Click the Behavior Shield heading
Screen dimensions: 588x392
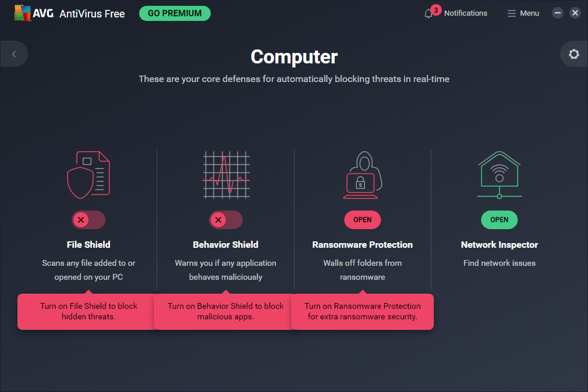(x=226, y=245)
